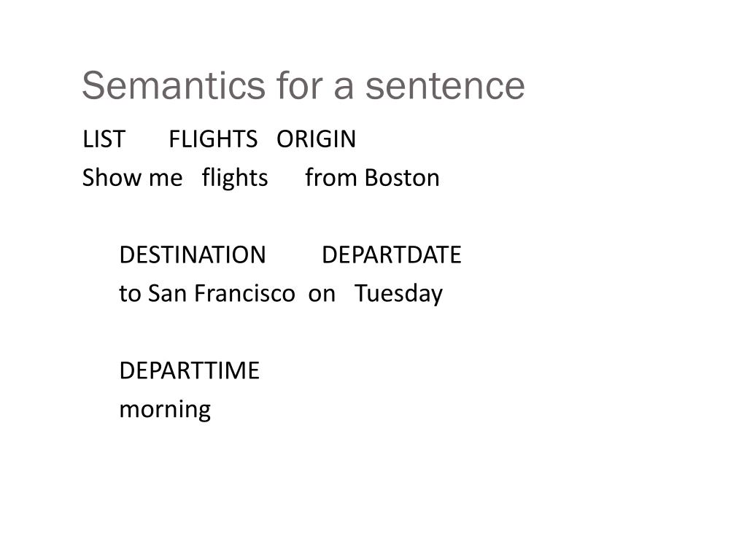Image resolution: width=747 pixels, height=560 pixels.
Task: Select the word 'on' before Tuesday
Action: click(322, 295)
